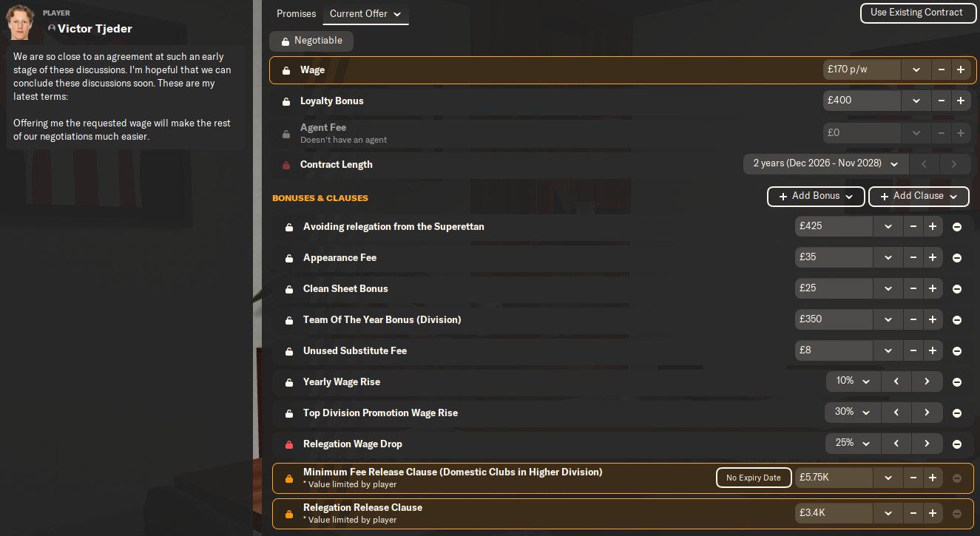Open the Current Offer tab menu
Viewport: 980px width, 536px height.
pyautogui.click(x=365, y=14)
